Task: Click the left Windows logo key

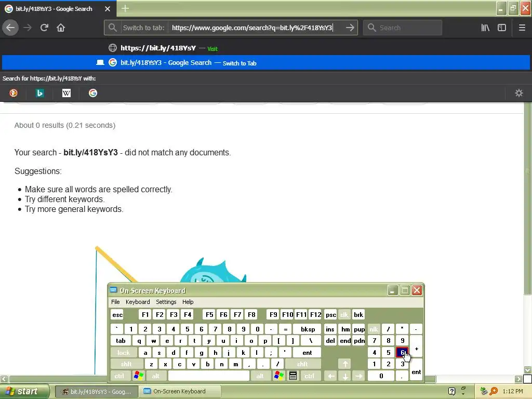Action: click(x=139, y=376)
